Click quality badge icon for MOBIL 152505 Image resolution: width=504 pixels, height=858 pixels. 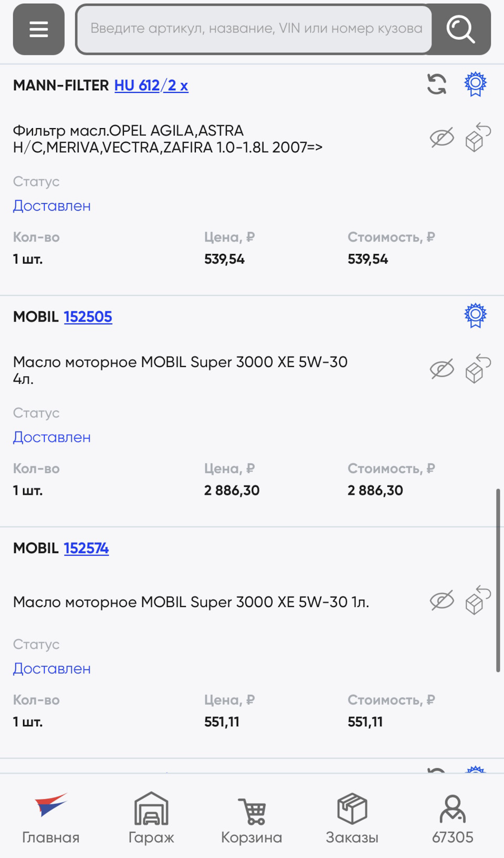pos(475,316)
